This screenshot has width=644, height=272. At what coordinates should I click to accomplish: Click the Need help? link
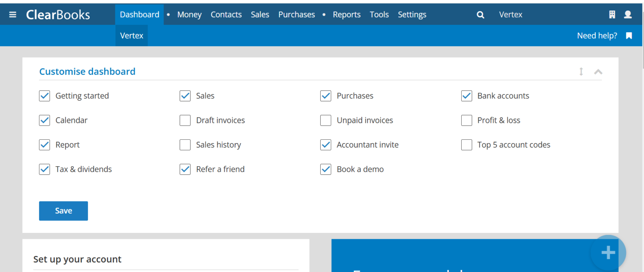point(597,36)
